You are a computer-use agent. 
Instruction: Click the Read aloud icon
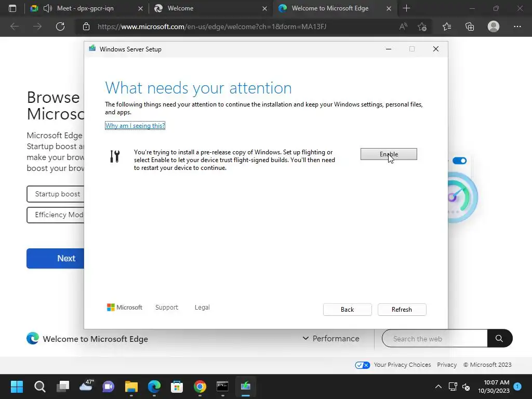(x=403, y=26)
